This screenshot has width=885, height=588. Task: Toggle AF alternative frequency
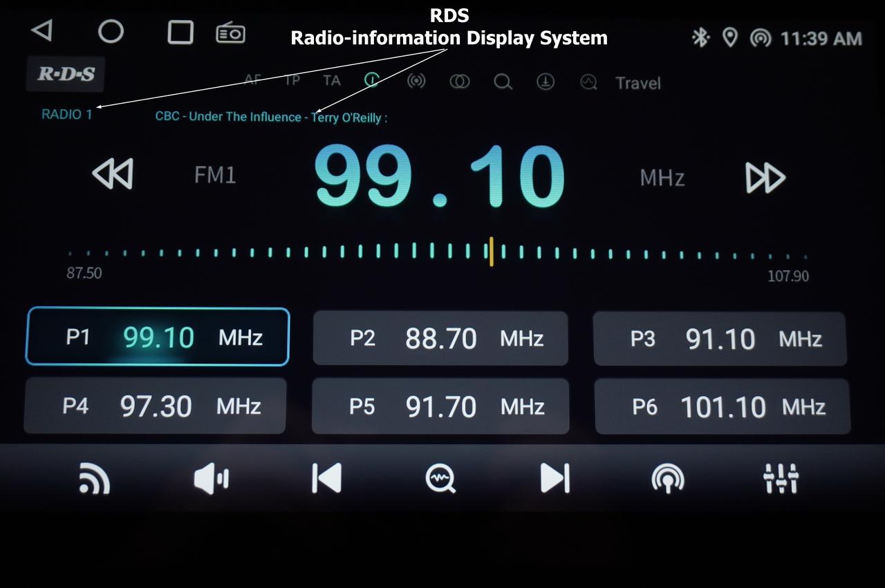pos(252,80)
